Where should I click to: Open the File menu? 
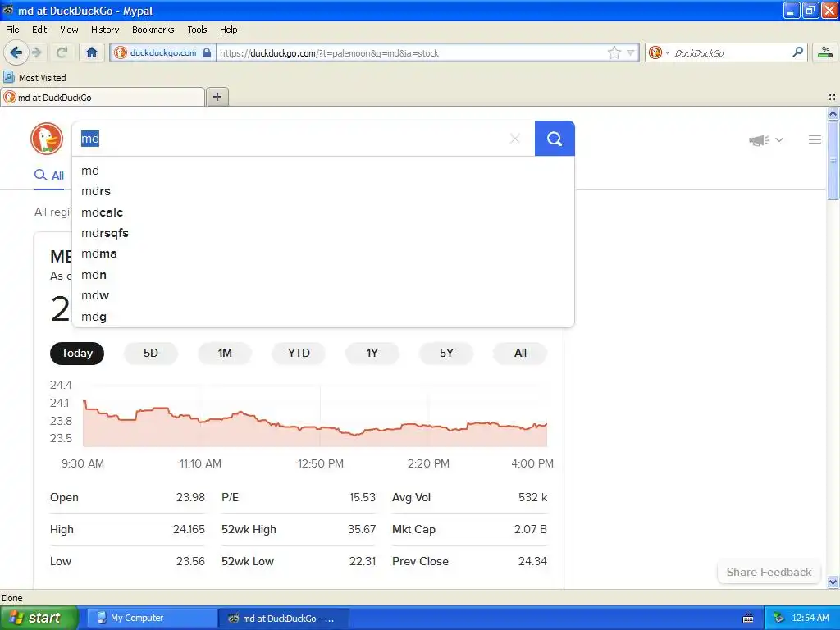coord(12,30)
